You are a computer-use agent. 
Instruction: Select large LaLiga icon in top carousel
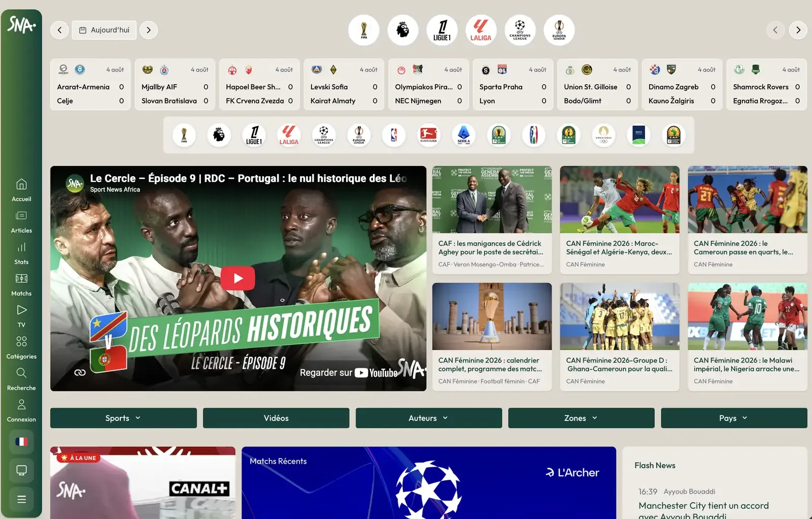click(481, 30)
